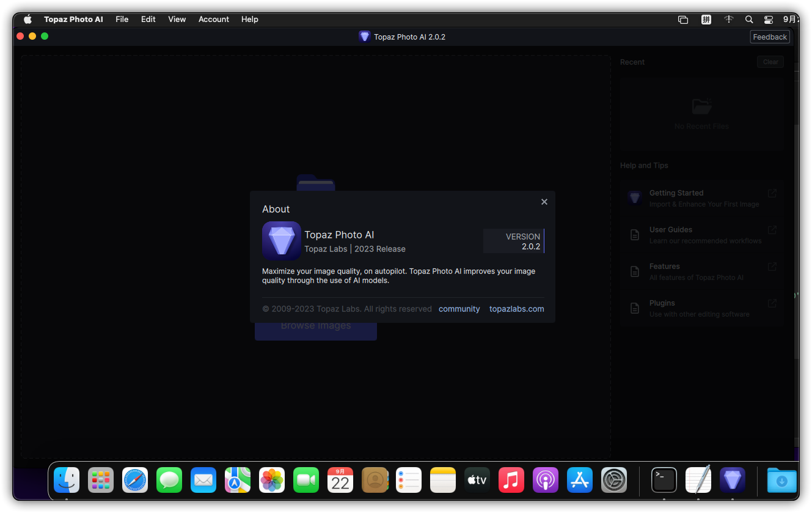
Task: Open Apple TV from the dock
Action: coord(477,480)
